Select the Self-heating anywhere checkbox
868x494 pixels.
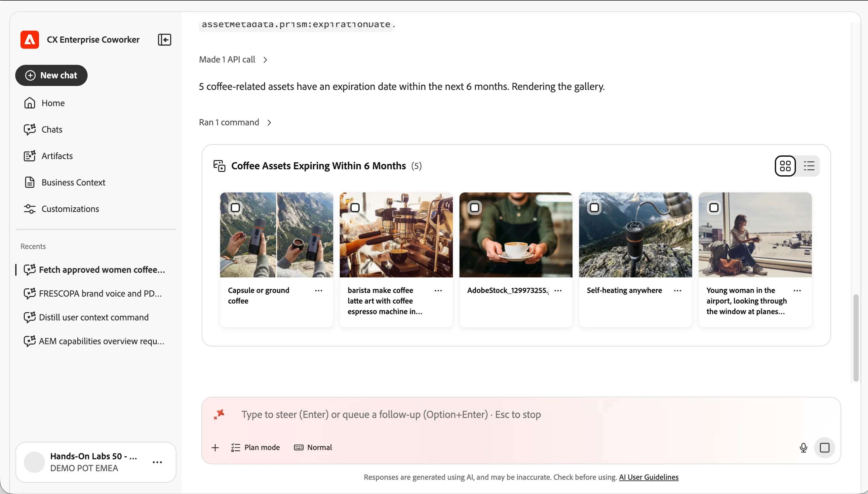tap(594, 208)
